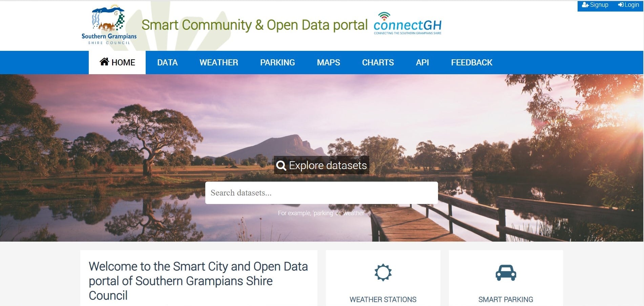Click the Signup user icon
Viewport: 644px width, 306px height.
(585, 5)
